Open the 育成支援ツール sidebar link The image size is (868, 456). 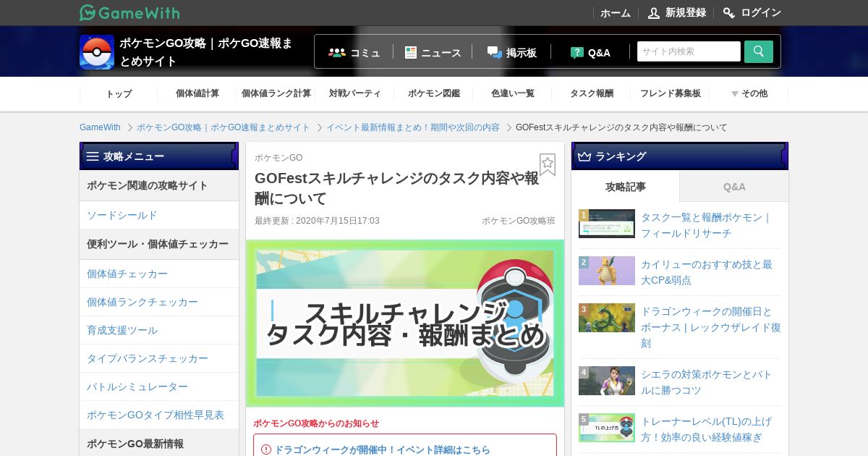click(x=158, y=330)
